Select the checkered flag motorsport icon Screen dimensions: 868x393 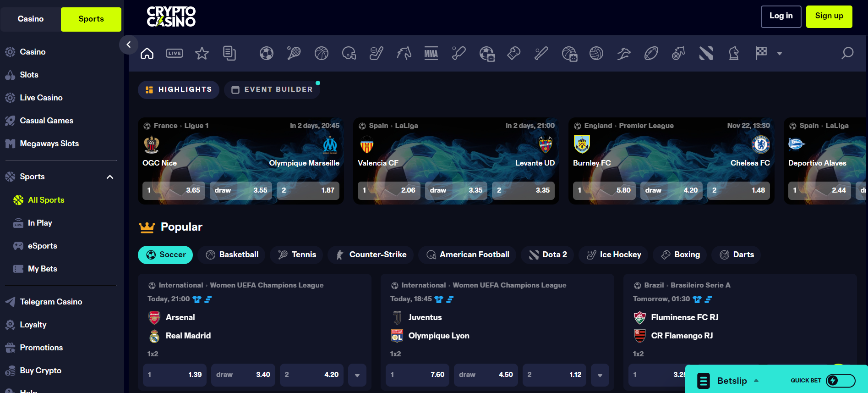point(761,53)
